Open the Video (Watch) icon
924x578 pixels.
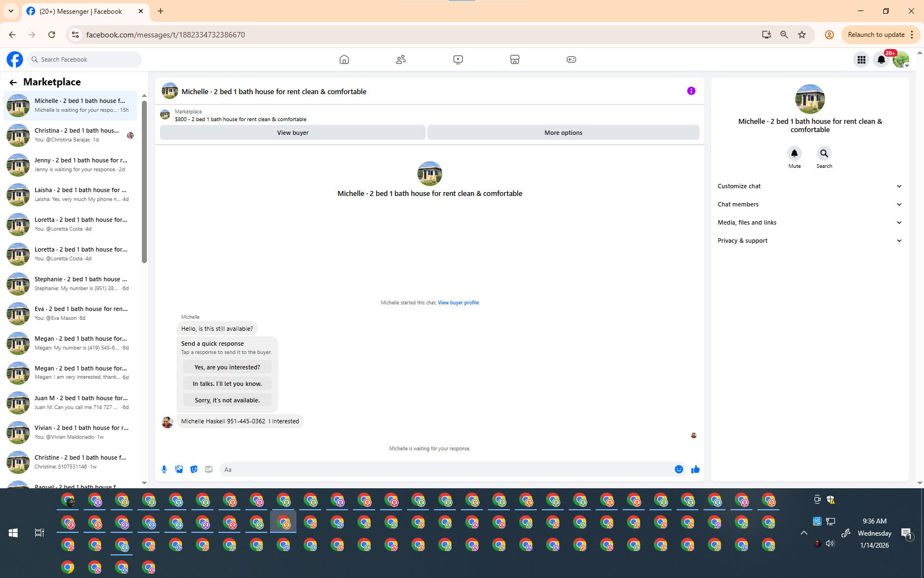click(458, 59)
